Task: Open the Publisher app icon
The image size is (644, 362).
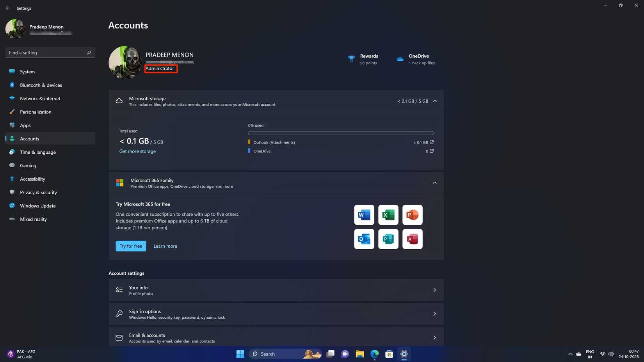Action: coord(388,239)
